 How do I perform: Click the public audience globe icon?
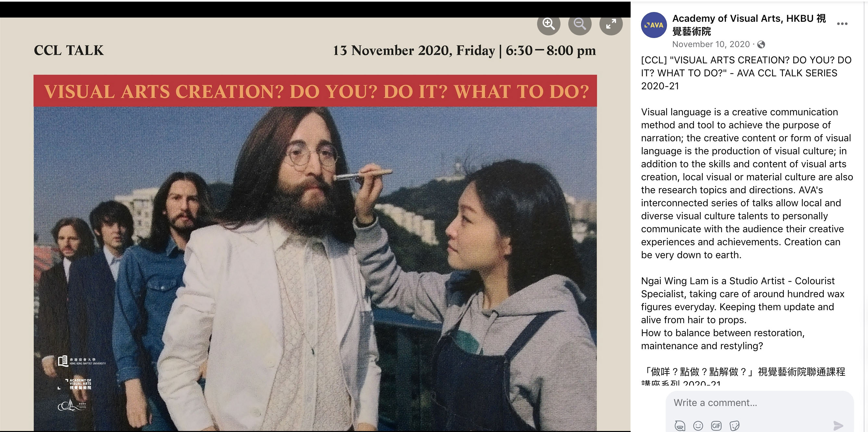(x=761, y=44)
